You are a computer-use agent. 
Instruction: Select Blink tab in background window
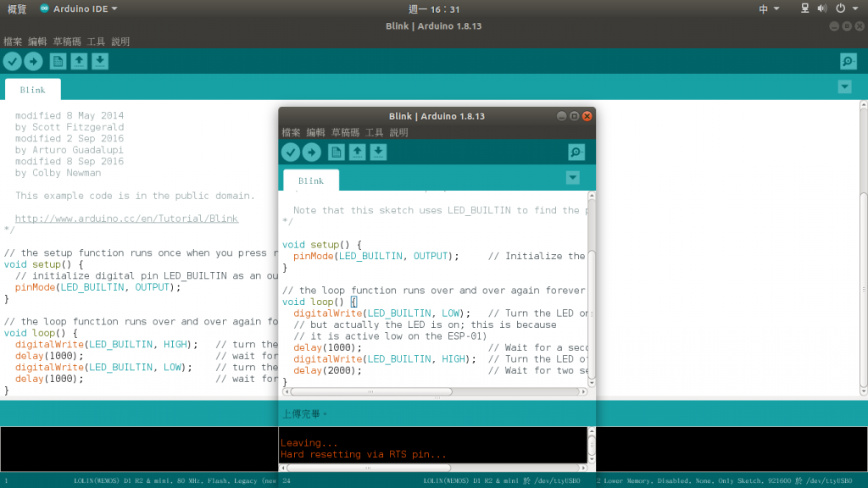click(33, 90)
